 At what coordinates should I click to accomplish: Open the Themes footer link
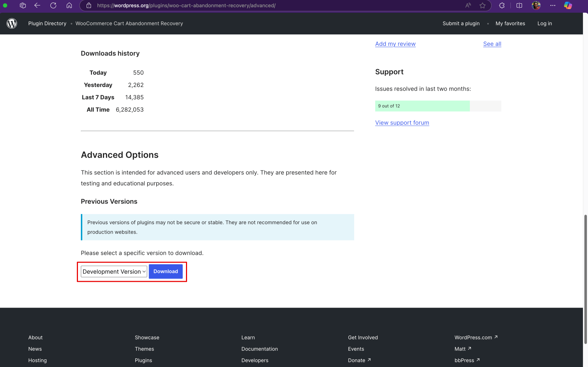[145, 349]
